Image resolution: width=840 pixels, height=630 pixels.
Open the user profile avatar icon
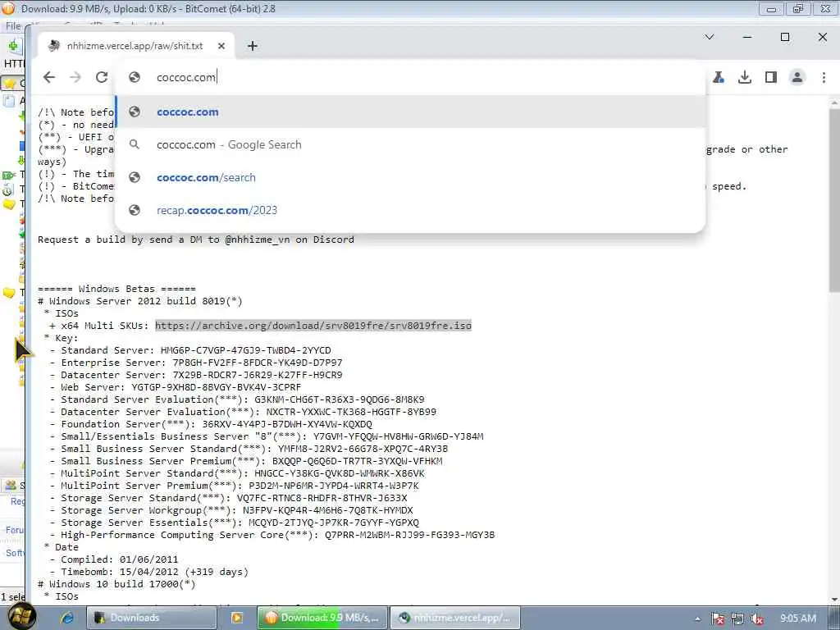pyautogui.click(x=797, y=77)
